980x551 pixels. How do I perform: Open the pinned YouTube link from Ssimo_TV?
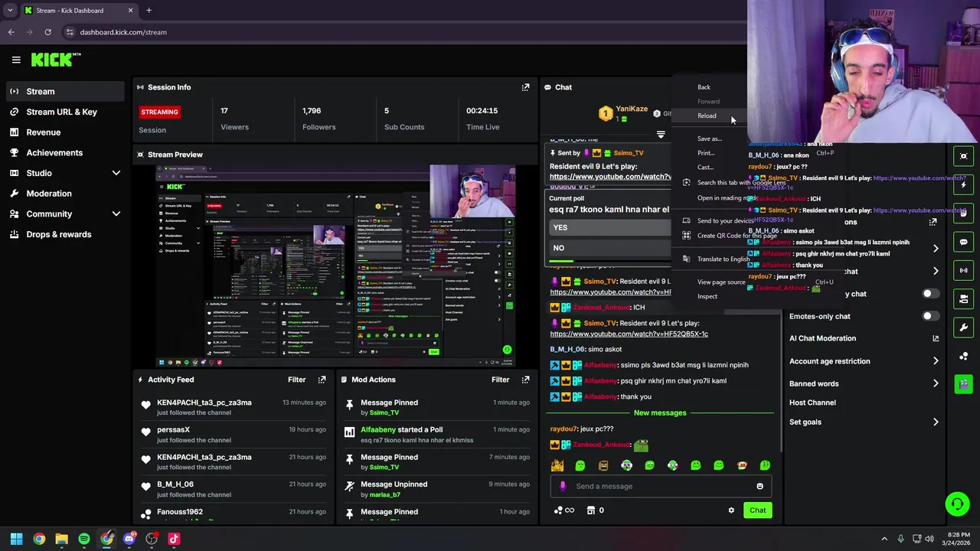tap(610, 177)
